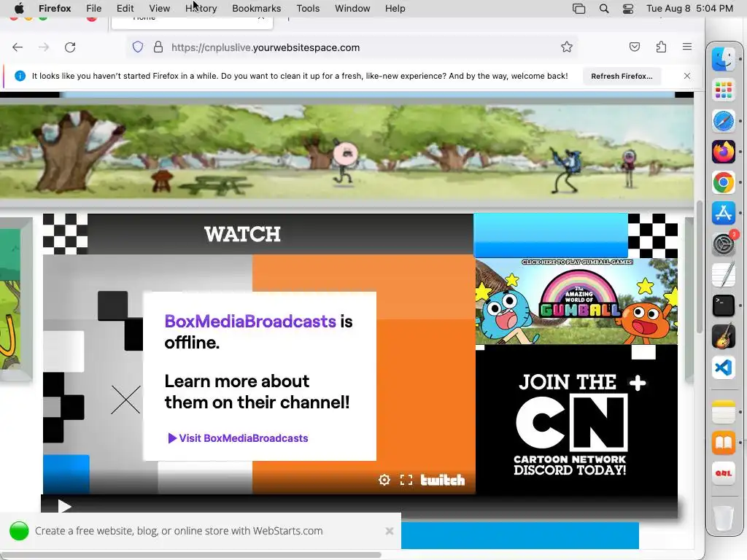Open the Bookmarks menu

(x=256, y=8)
